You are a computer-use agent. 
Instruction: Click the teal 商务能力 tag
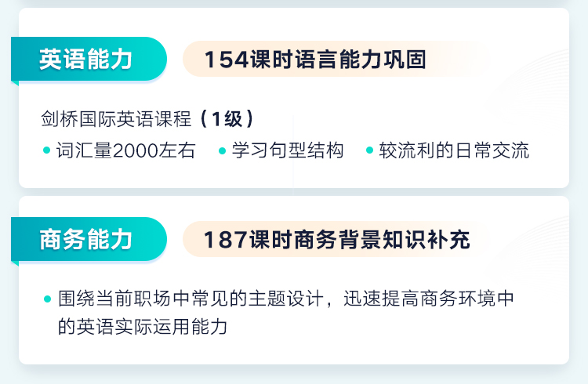(86, 239)
